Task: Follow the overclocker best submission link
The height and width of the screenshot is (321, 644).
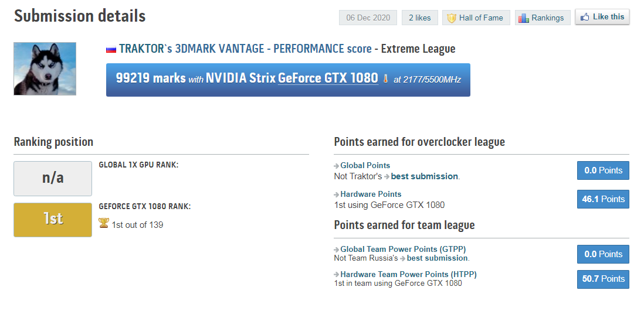Action: 425,176
